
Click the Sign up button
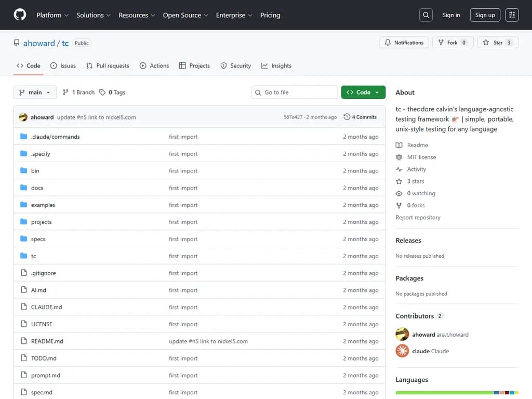(x=485, y=15)
